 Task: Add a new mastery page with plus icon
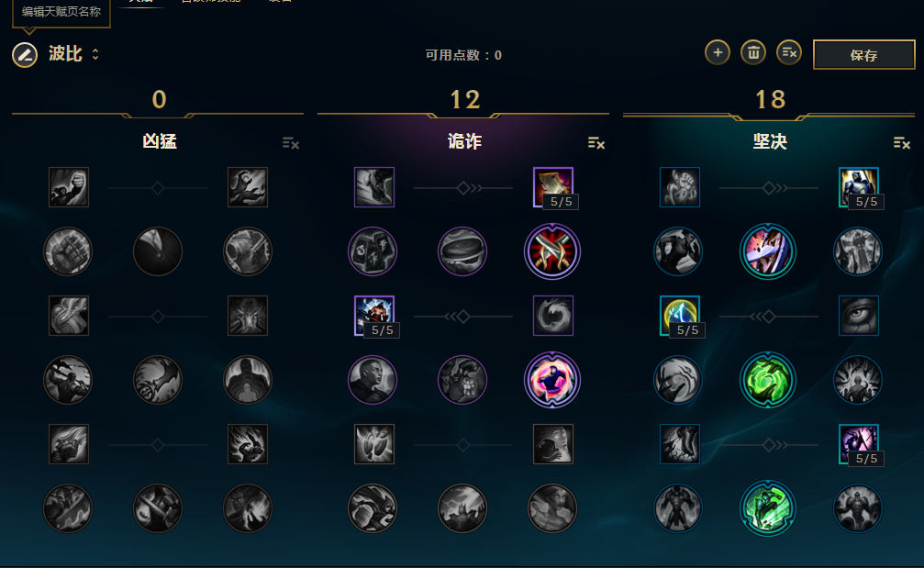[718, 52]
